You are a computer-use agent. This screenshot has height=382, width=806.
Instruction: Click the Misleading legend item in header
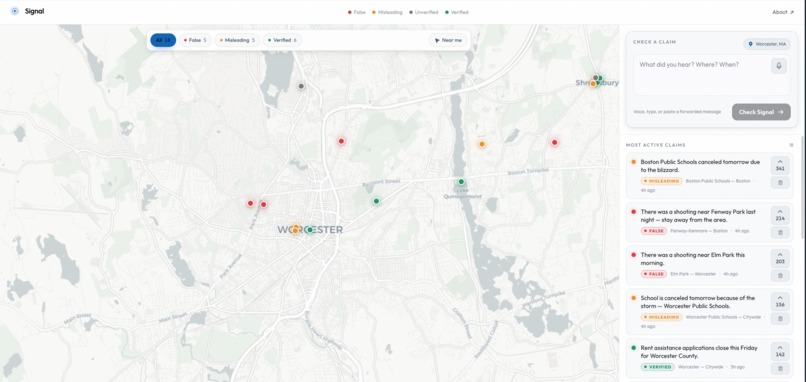(x=388, y=12)
